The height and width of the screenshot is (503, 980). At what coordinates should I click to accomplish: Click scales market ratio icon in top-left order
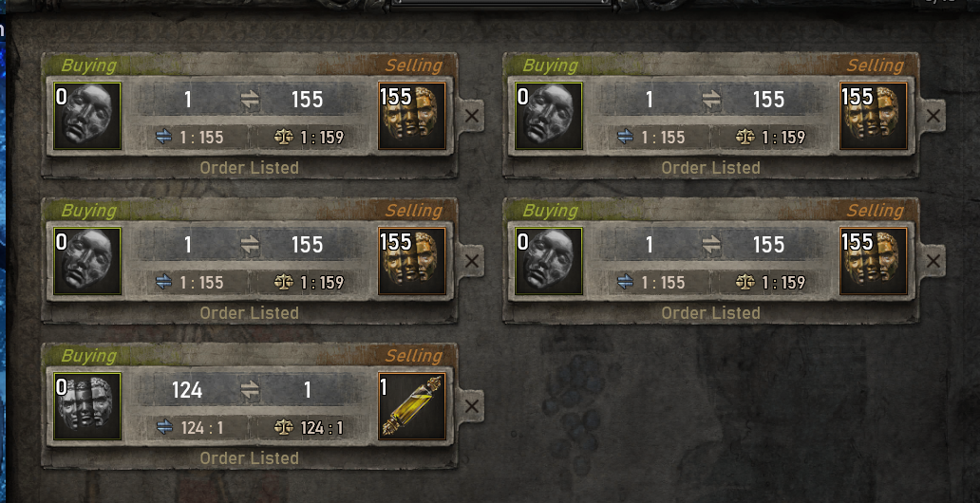(x=284, y=137)
